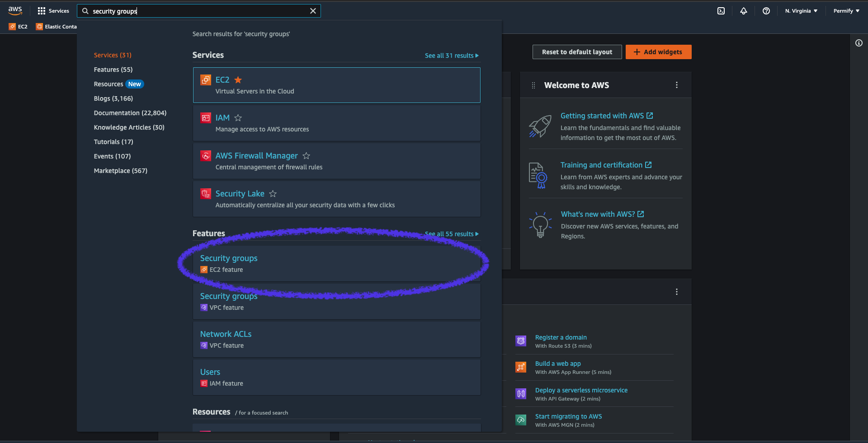Clear the search field with X

313,11
